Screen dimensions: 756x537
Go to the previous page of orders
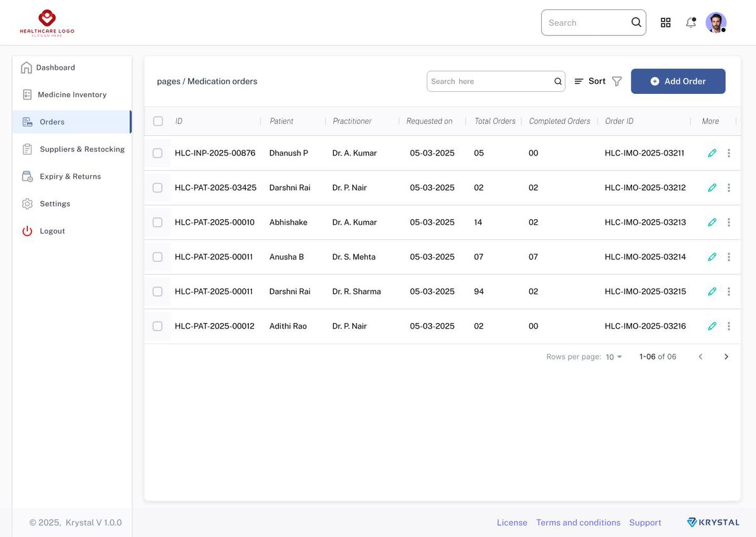tap(701, 357)
